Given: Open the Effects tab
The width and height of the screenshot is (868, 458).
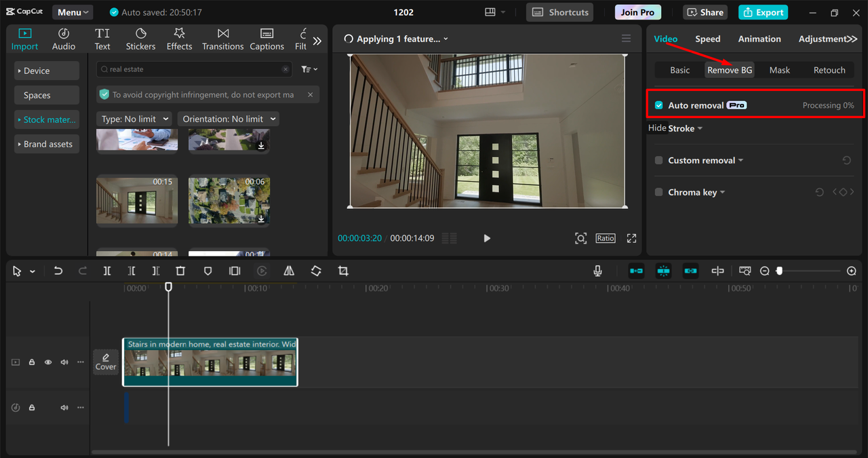Looking at the screenshot, I should tap(179, 39).
